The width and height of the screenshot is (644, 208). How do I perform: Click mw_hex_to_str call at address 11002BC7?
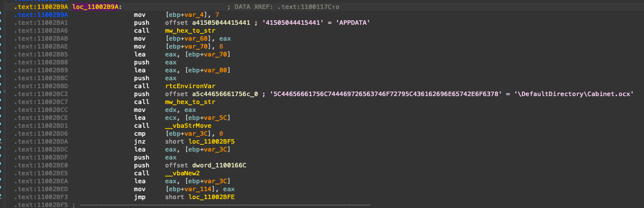click(190, 102)
